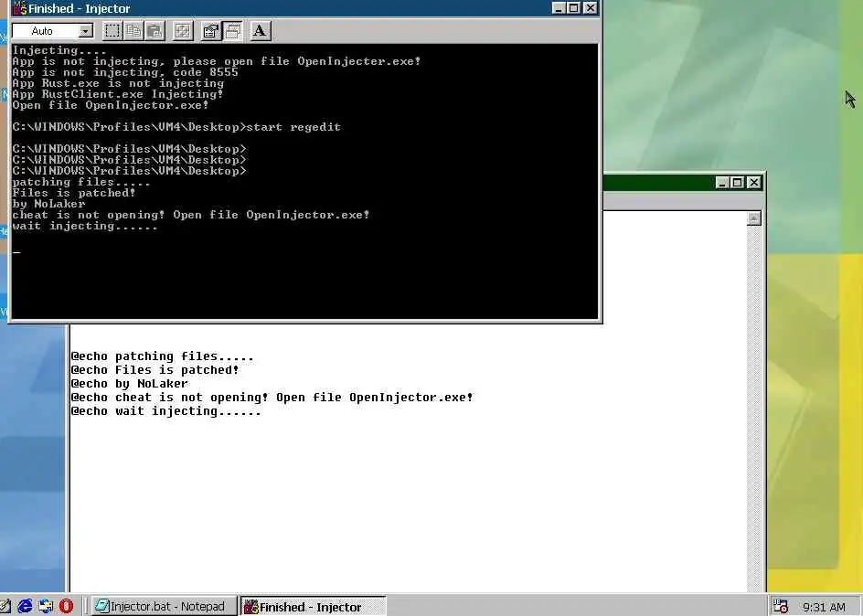The width and height of the screenshot is (863, 616).
Task: Click the Finished - Injector taskbar button
Action: click(313, 606)
